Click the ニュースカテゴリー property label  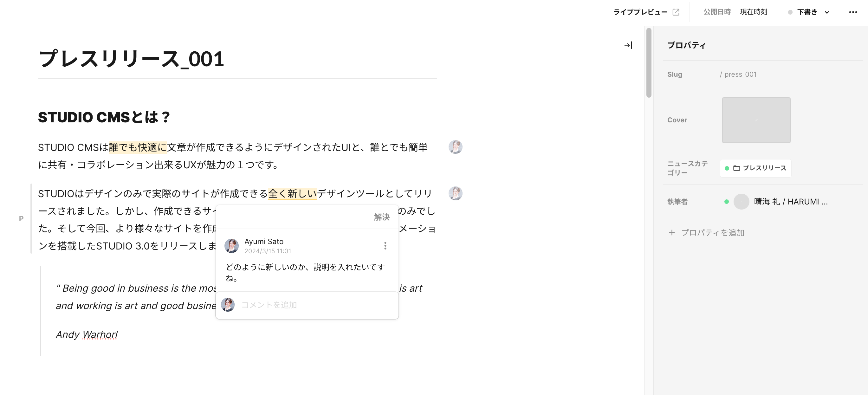tap(687, 168)
